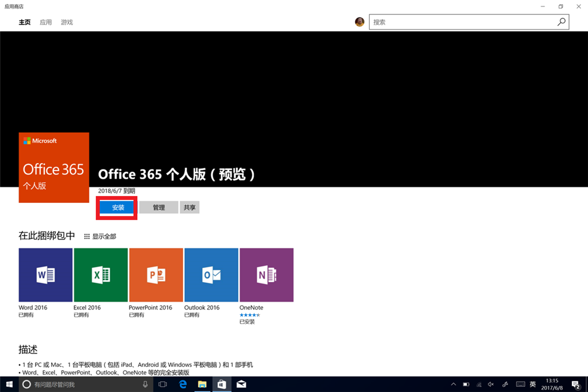Open Task View from the taskbar
This screenshot has height=392, width=588.
tap(163, 384)
